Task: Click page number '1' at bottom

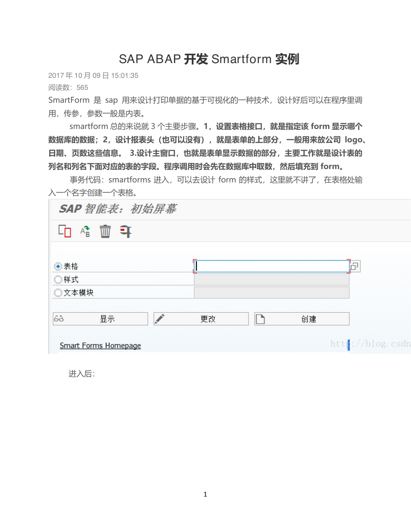Action: pyautogui.click(x=205, y=494)
